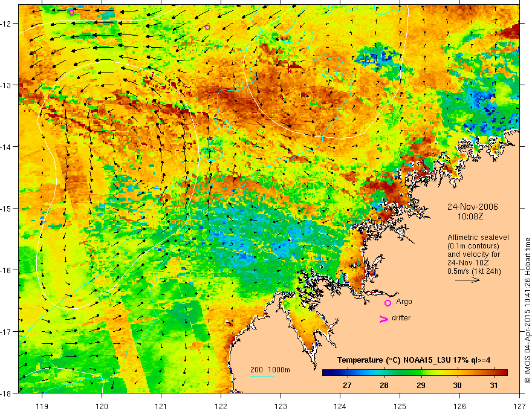This screenshot has width=532, height=411.
Task: Click the 'Altimetric sealevel' text
Action: (x=478, y=238)
